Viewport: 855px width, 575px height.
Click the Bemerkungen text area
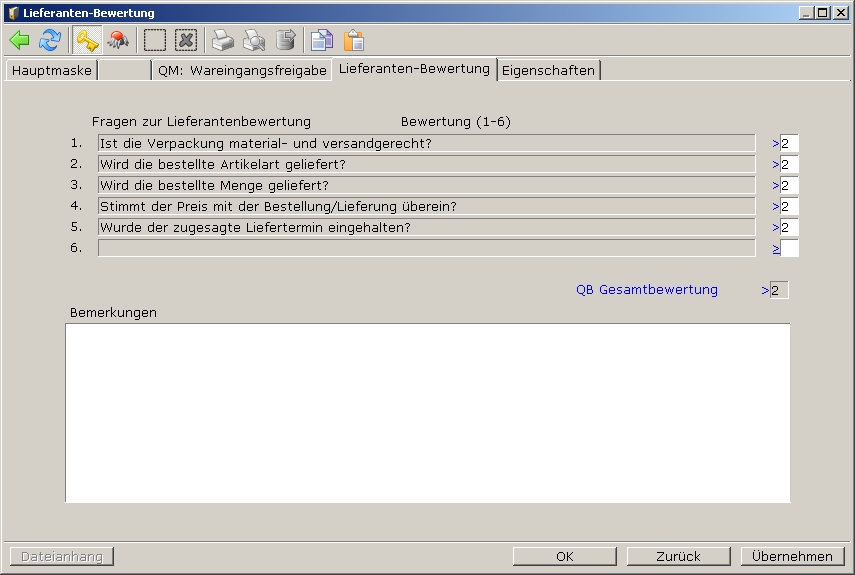[x=427, y=412]
